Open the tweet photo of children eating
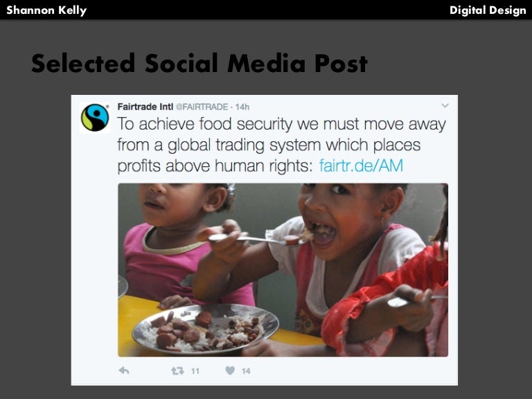The height and width of the screenshot is (399, 532). click(283, 269)
